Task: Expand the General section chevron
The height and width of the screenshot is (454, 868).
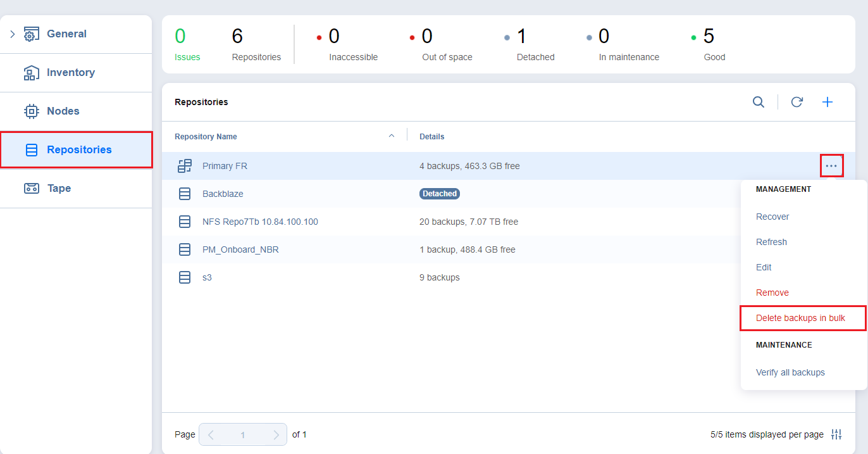Action: pyautogui.click(x=12, y=34)
